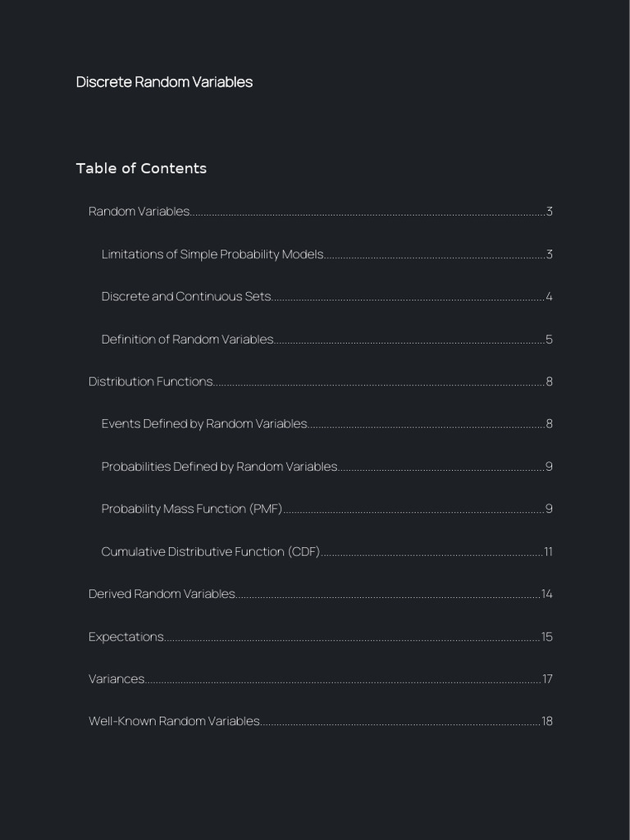Screen dimensions: 630x840
Task: Click Events Defined by Random Variables
Action: tap(204, 424)
